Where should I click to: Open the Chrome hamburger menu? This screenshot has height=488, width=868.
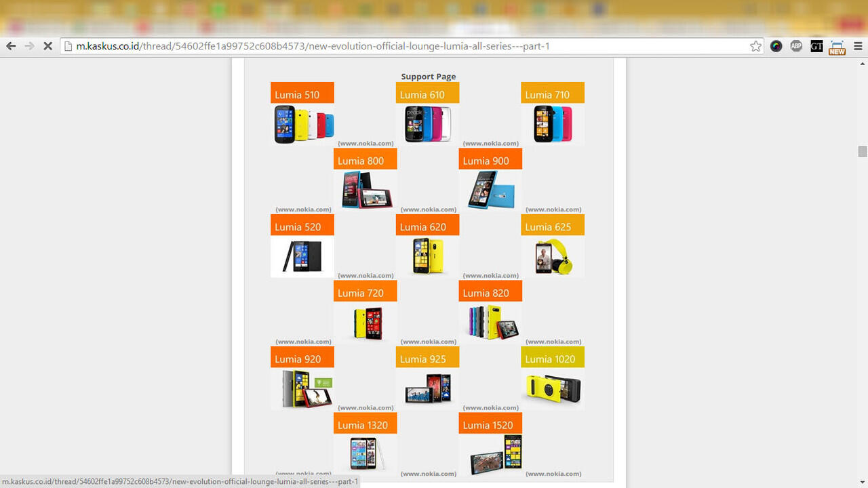[x=858, y=46]
